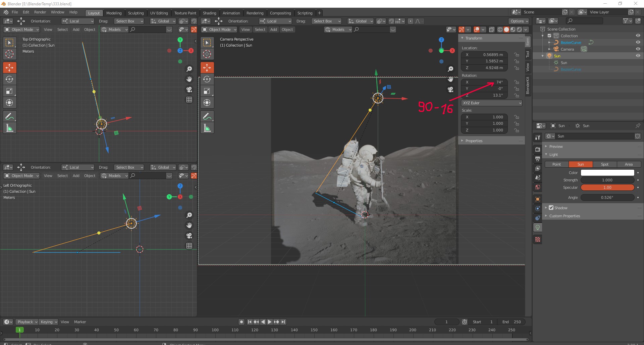Open the Render menu

tap(40, 12)
